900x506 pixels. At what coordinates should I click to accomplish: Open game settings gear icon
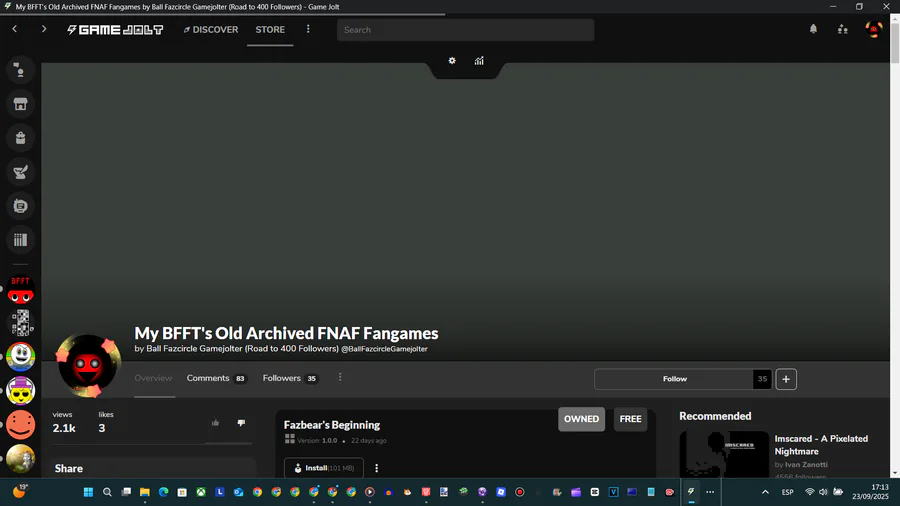pyautogui.click(x=452, y=61)
